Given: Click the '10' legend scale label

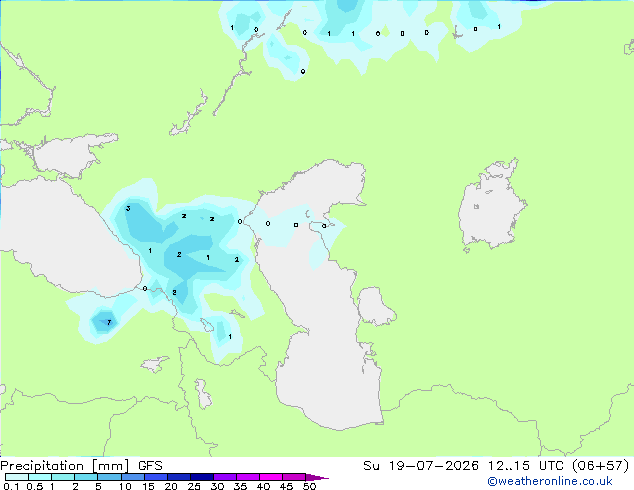Looking at the screenshot, I should click(x=125, y=486).
